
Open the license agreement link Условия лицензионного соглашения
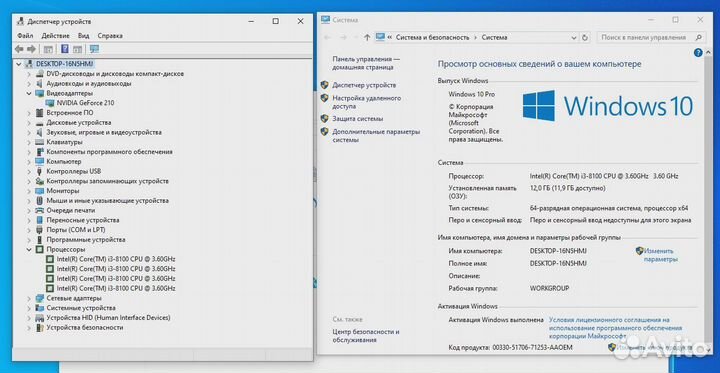tap(615, 328)
